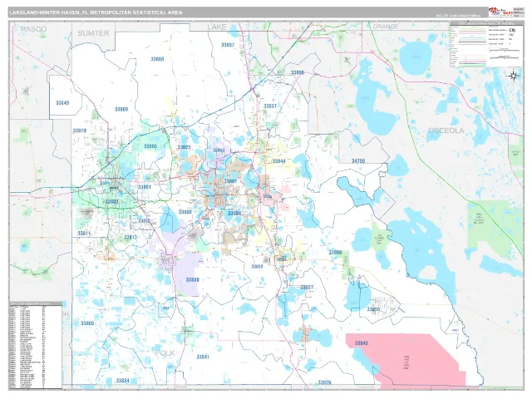The height and width of the screenshot is (399, 532).
Task: Click ZIP code 33898 label
Action: click(335, 253)
